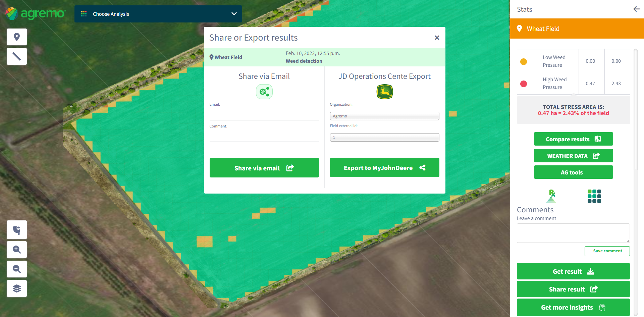Click the Email input field
The height and width of the screenshot is (317, 644).
[264, 114]
